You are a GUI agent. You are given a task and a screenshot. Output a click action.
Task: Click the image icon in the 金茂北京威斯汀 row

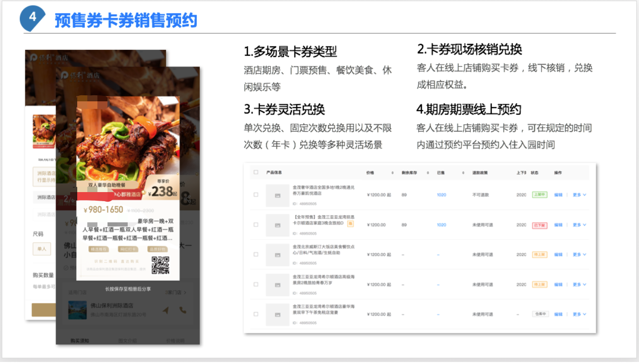pyautogui.click(x=278, y=254)
